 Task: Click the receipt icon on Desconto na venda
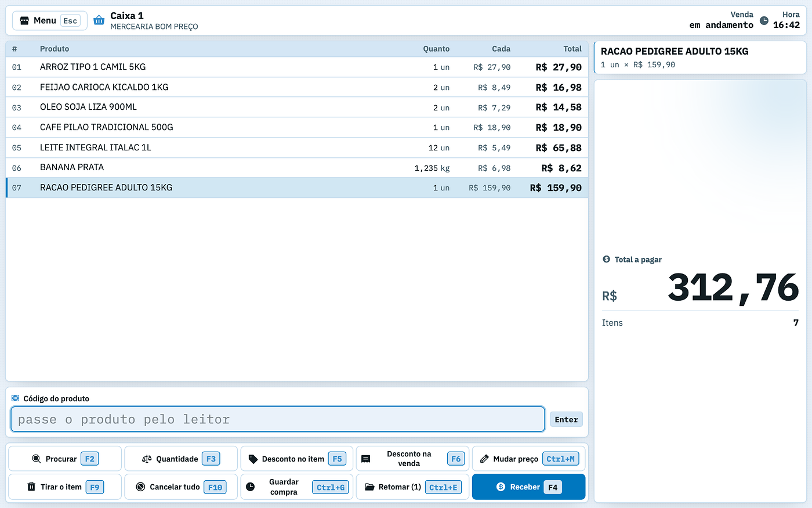coord(366,459)
